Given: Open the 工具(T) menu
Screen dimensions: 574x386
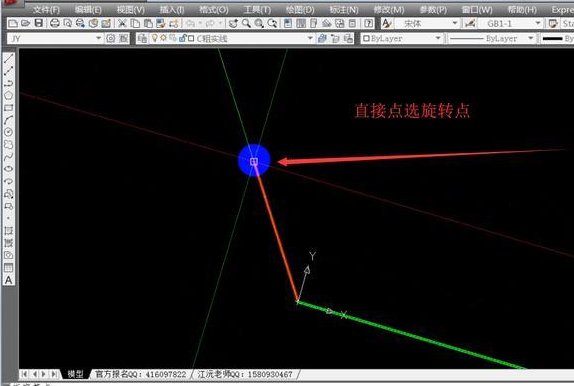Looking at the screenshot, I should point(257,10).
